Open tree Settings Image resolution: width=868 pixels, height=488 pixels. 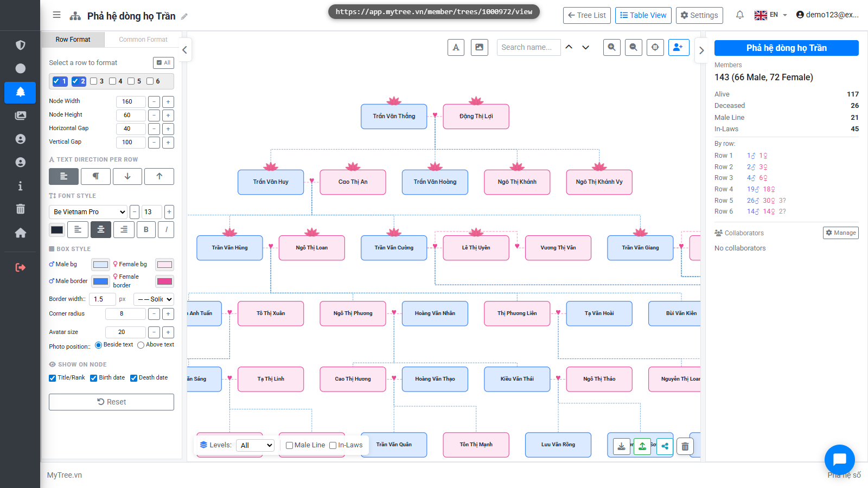pyautogui.click(x=700, y=15)
